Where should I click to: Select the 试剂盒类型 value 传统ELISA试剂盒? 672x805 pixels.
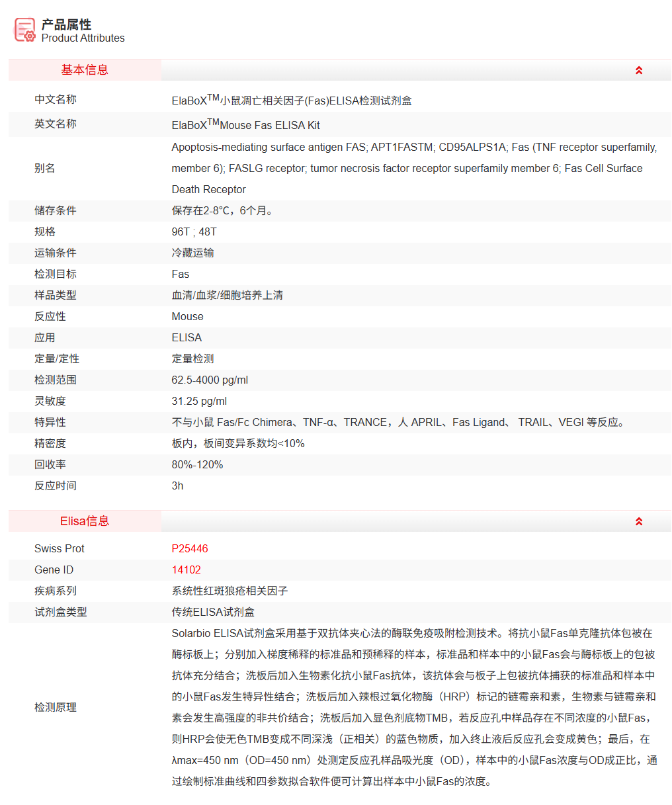pyautogui.click(x=212, y=612)
